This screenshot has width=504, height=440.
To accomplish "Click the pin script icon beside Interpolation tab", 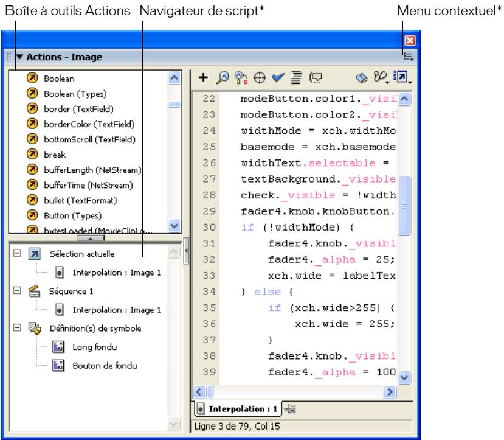I will tap(290, 409).
